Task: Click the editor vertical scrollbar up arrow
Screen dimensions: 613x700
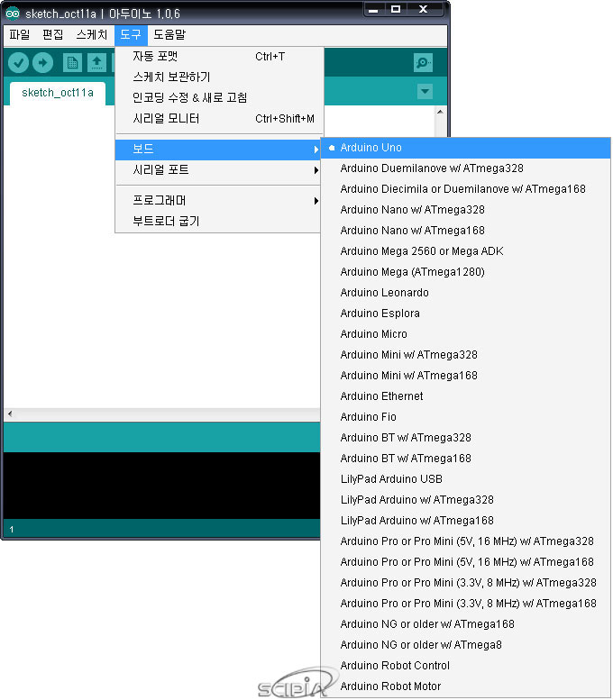Action: 440,112
